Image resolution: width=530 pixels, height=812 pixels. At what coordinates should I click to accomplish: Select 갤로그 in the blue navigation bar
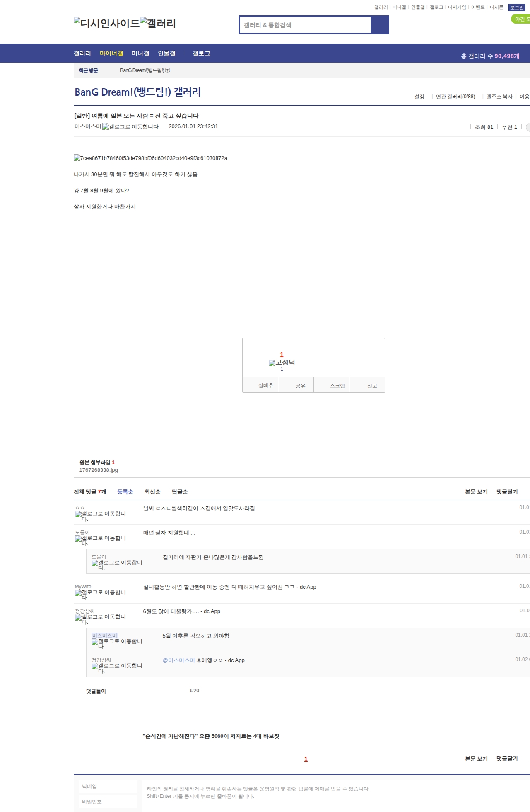(201, 53)
